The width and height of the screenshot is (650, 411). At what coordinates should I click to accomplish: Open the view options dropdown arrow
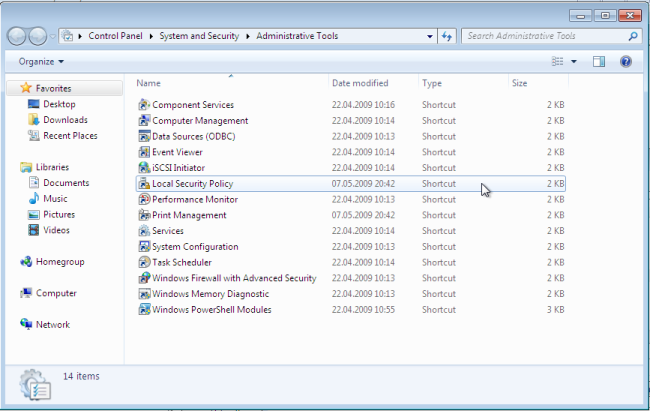[x=574, y=61]
